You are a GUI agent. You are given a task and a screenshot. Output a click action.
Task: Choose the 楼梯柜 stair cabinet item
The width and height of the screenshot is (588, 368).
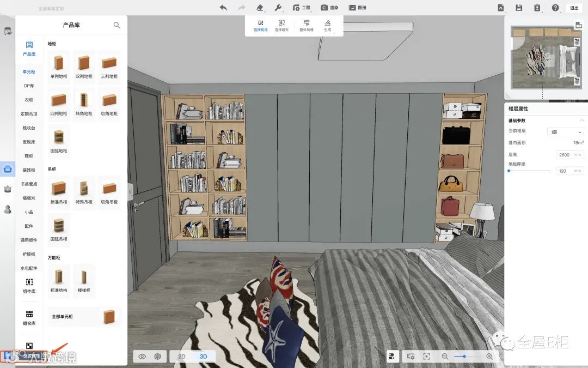pos(84,281)
